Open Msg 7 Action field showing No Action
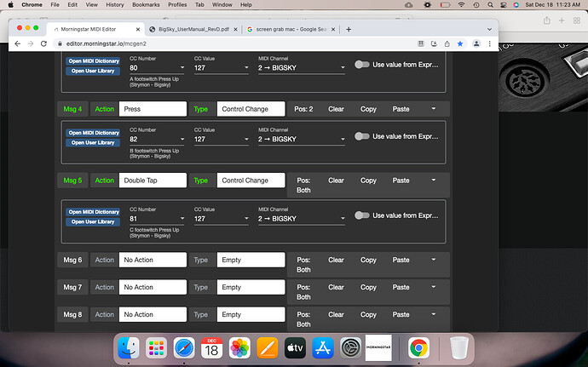Viewport: 588px width, 367px height. (153, 287)
